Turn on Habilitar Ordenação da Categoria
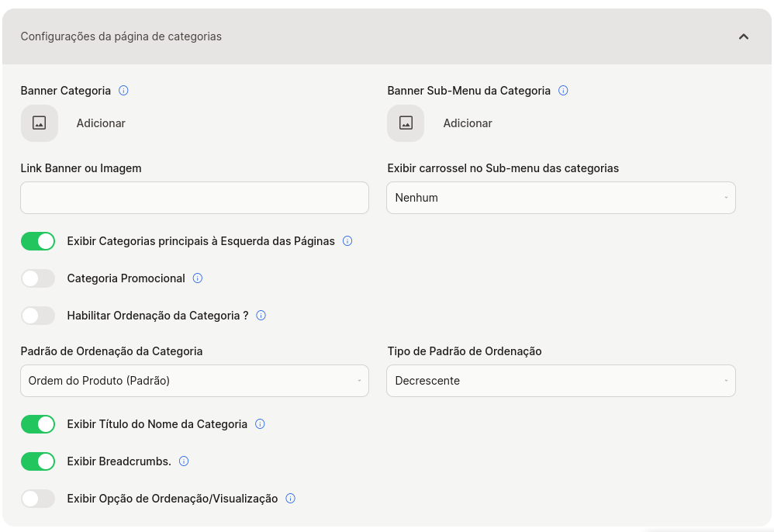 pos(38,316)
